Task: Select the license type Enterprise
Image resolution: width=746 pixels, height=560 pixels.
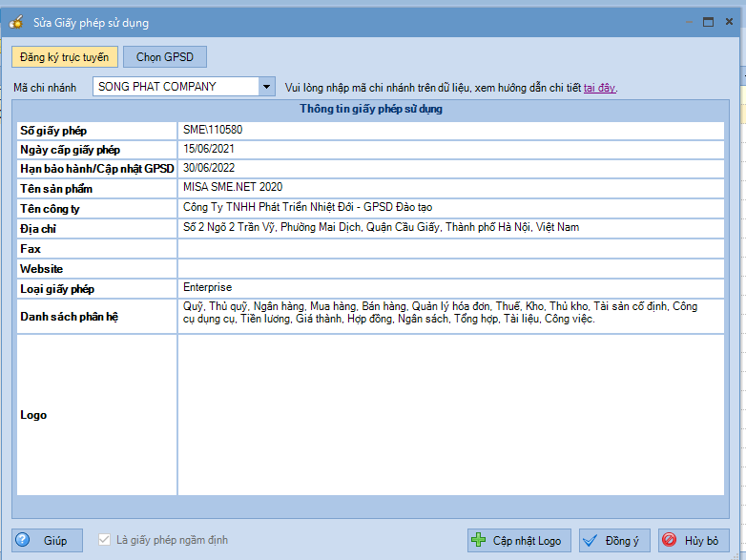Action: tap(207, 287)
